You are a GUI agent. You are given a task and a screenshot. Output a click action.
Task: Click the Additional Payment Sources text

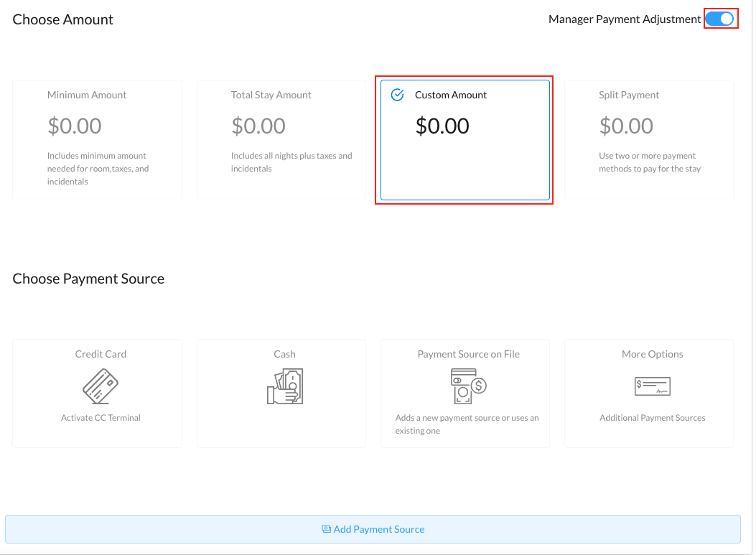click(652, 418)
